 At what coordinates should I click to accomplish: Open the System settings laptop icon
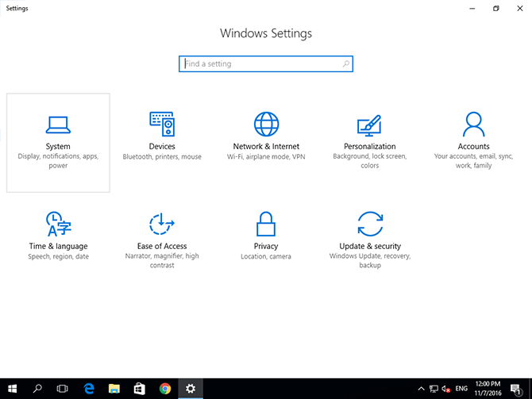[x=58, y=125]
